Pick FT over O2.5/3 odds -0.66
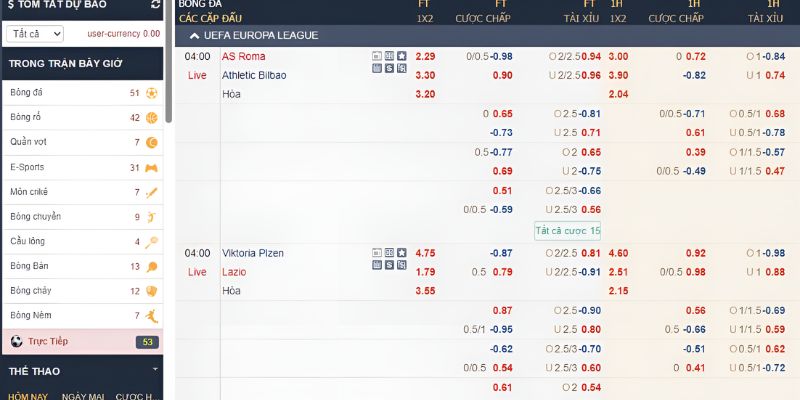800x400 pixels. point(590,191)
